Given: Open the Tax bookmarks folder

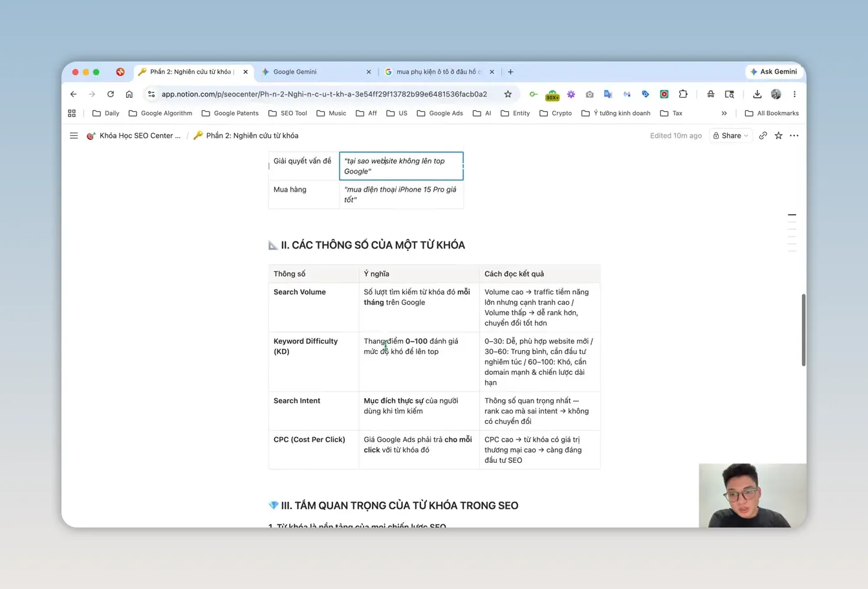Looking at the screenshot, I should pyautogui.click(x=671, y=113).
